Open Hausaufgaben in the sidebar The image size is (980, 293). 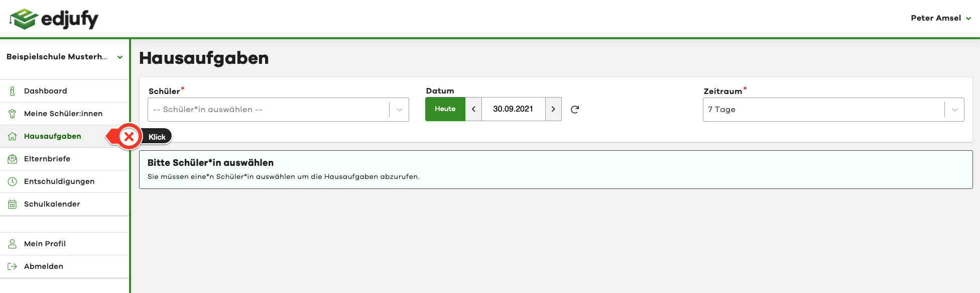[53, 136]
